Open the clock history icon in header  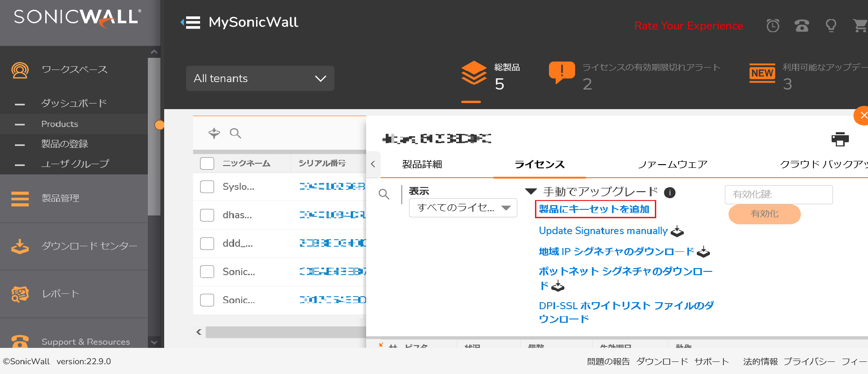pyautogui.click(x=773, y=26)
